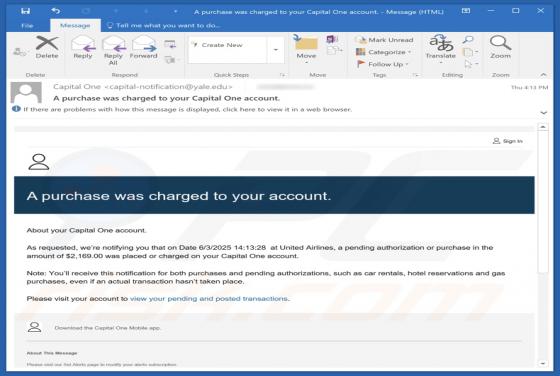
Task: Open the Tags dialog launcher
Action: coord(415,75)
